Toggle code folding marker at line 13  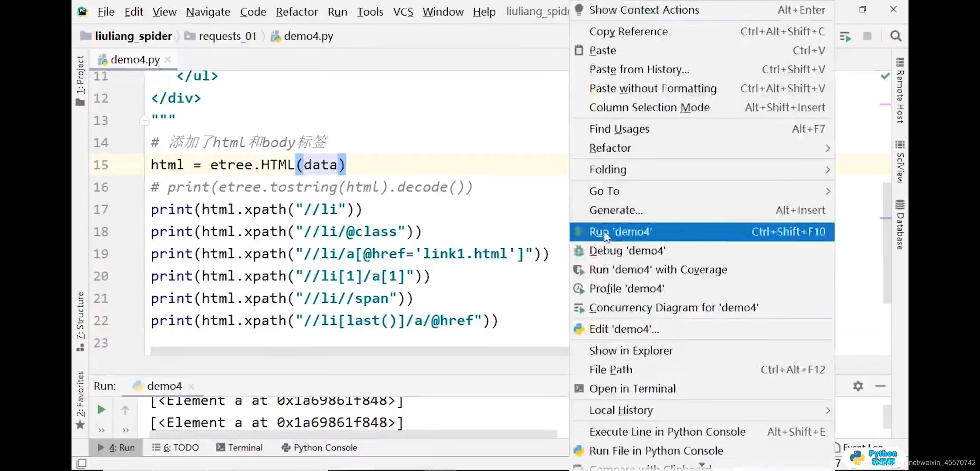point(144,120)
